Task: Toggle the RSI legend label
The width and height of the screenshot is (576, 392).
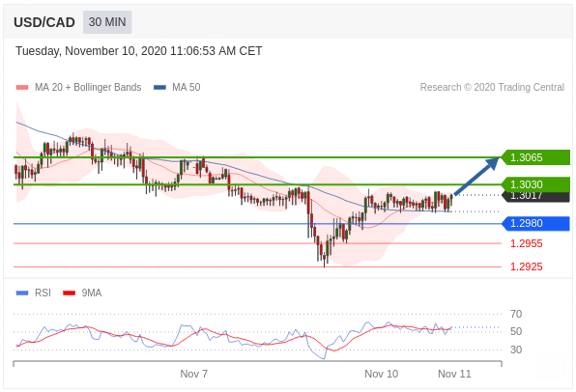Action: coord(43,293)
